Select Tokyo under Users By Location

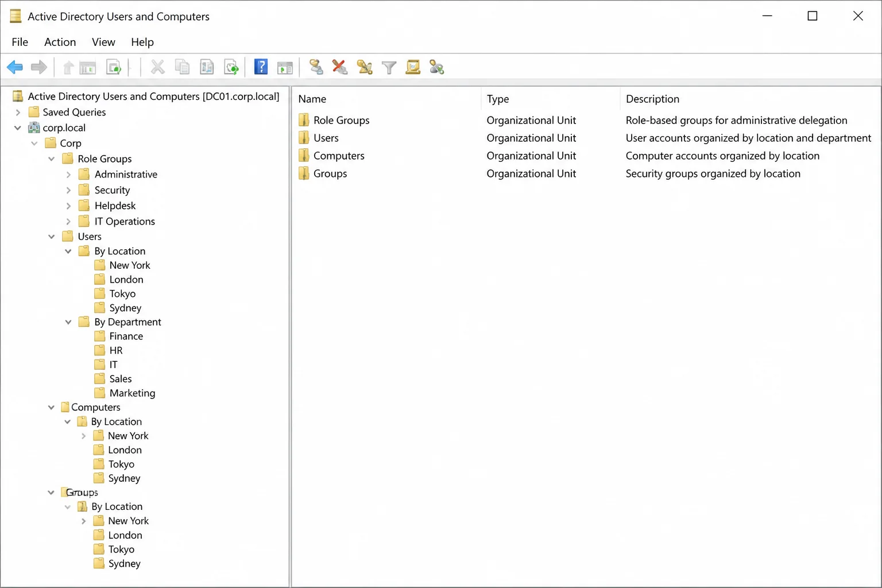122,293
